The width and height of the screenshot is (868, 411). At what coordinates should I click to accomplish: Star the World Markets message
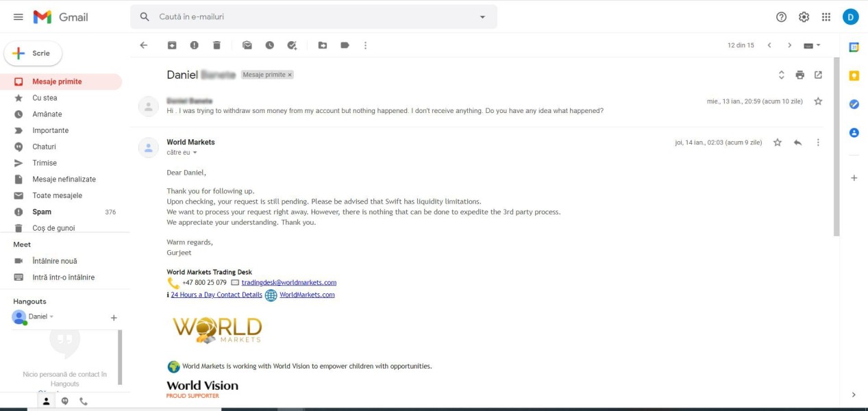(x=778, y=142)
